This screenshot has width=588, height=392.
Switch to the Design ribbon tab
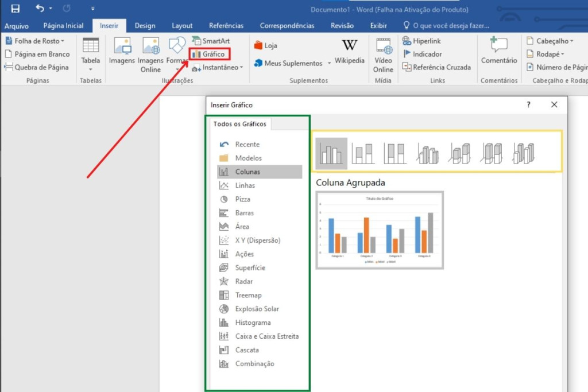[x=145, y=26]
